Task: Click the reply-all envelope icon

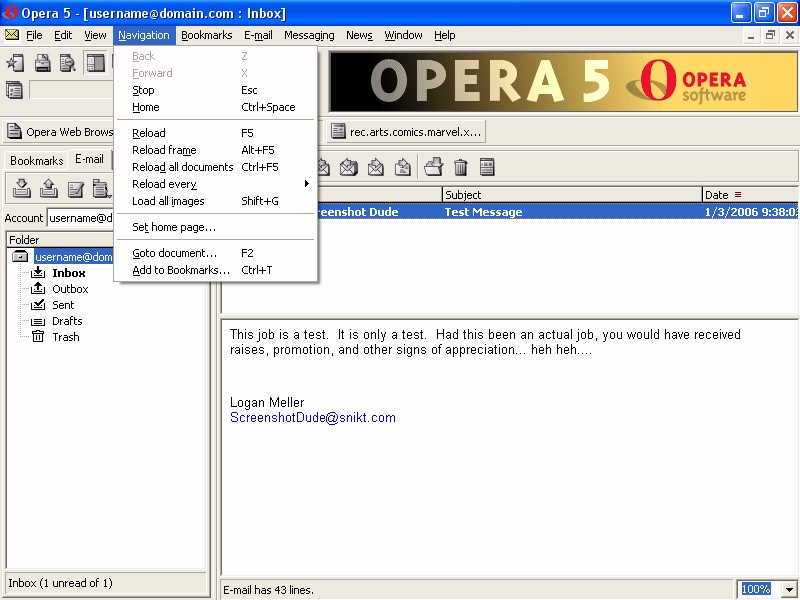Action: 349,167
